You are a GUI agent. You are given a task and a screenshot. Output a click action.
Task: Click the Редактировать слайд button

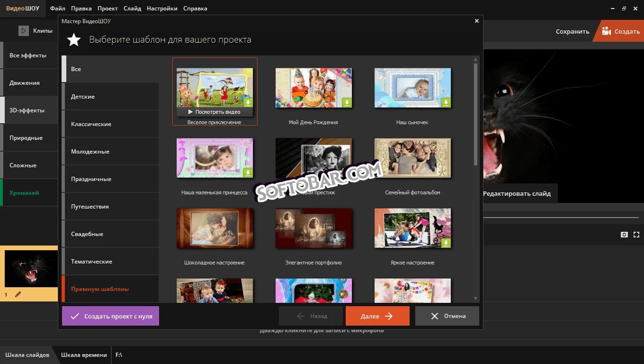pyautogui.click(x=517, y=193)
